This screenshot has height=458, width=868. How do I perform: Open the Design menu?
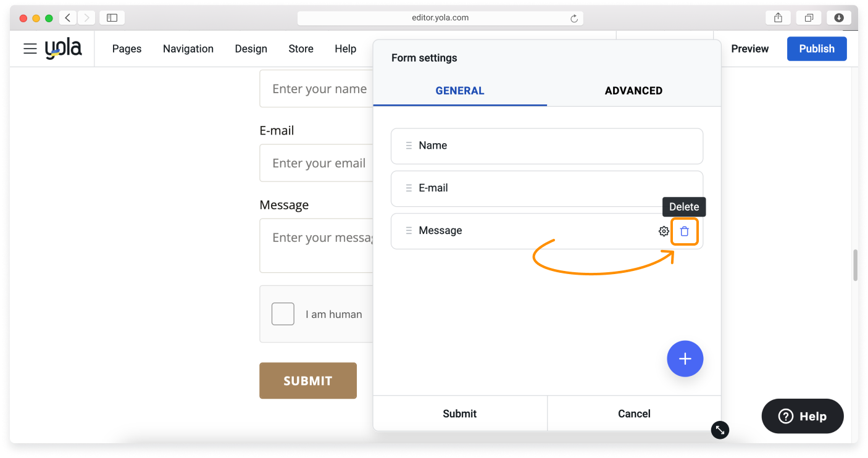251,49
